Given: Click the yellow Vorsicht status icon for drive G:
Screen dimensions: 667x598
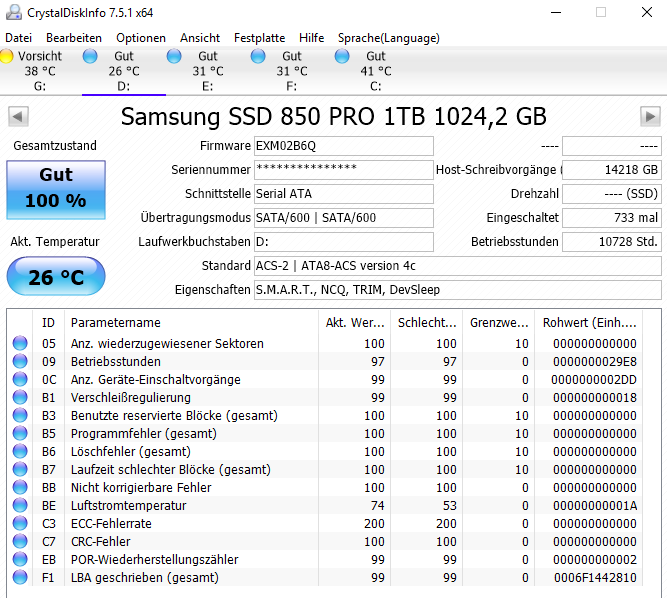Looking at the screenshot, I should tap(6, 56).
